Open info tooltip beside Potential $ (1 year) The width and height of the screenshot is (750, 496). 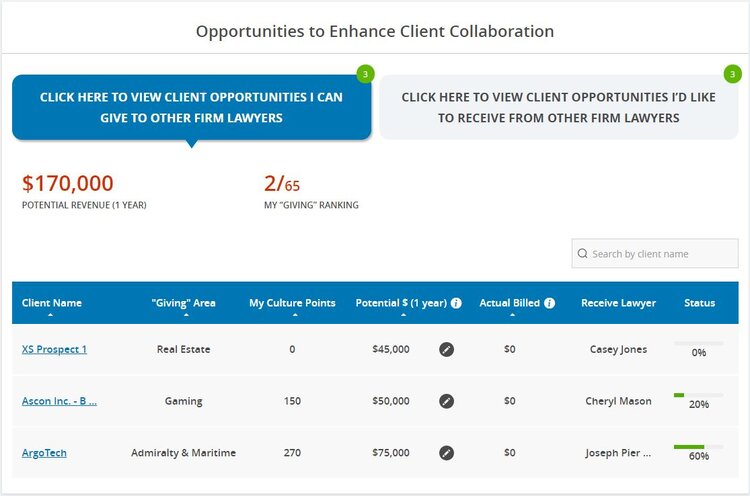pos(456,303)
